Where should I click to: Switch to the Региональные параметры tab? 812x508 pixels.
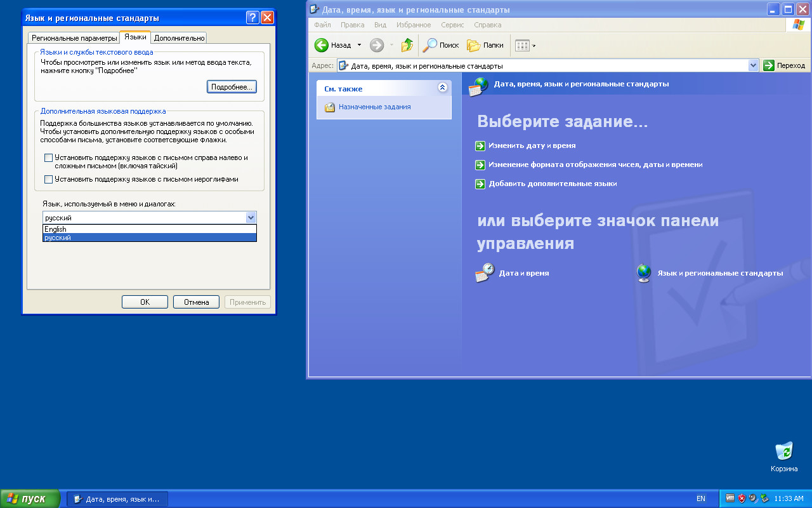[x=75, y=38]
